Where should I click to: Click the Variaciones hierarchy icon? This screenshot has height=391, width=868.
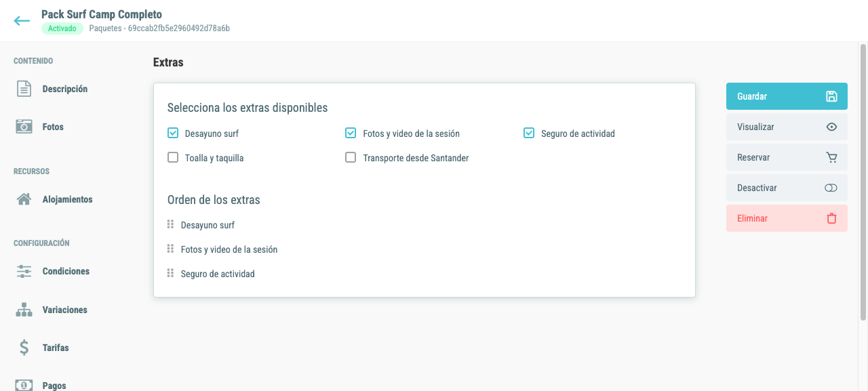click(x=24, y=310)
